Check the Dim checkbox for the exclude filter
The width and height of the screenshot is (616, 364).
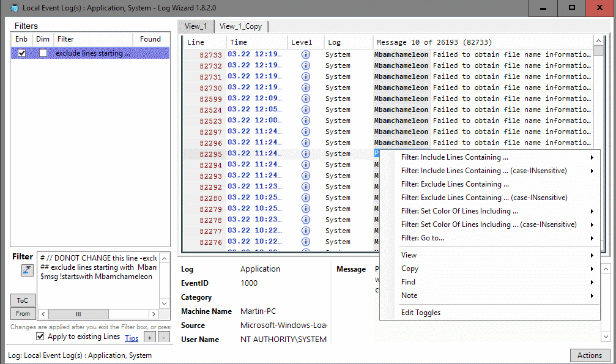pyautogui.click(x=43, y=53)
